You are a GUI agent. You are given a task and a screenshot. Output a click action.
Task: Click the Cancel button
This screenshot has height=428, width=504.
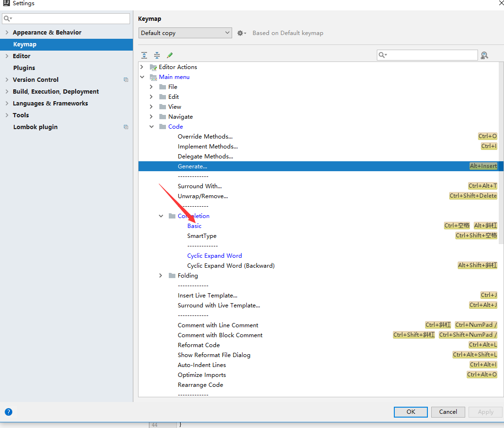click(x=448, y=412)
